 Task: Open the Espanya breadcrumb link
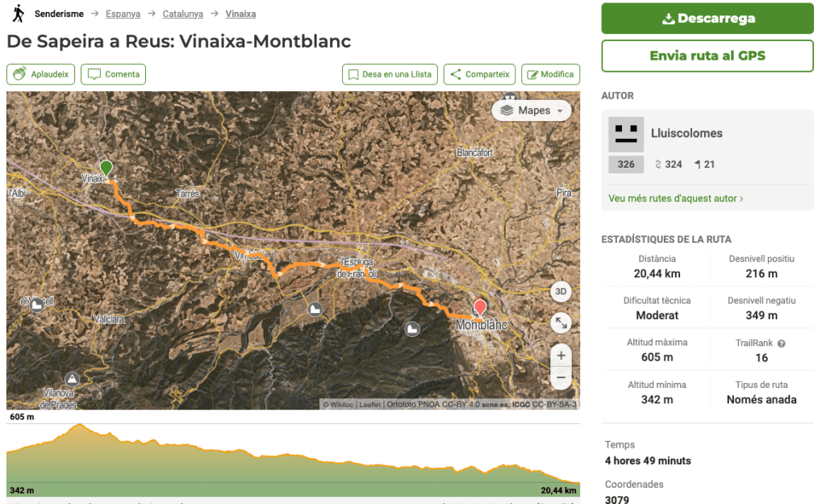tap(123, 14)
